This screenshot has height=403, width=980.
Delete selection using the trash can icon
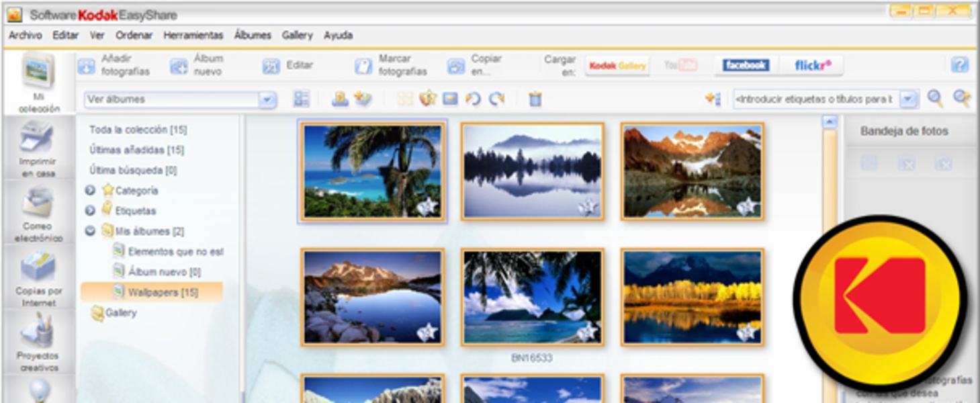[535, 99]
